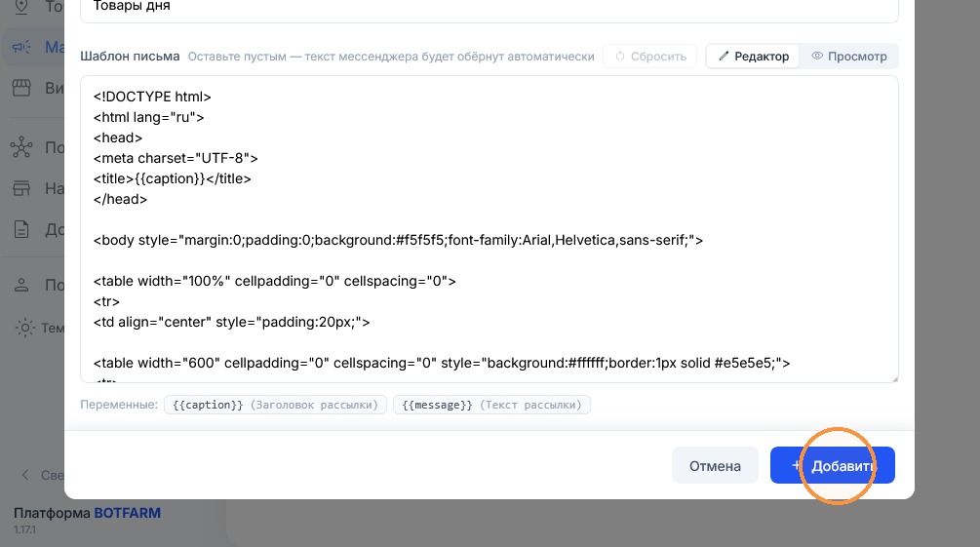The height and width of the screenshot is (547, 980).
Task: Insert the {{caption}} variable chip
Action: pos(275,405)
